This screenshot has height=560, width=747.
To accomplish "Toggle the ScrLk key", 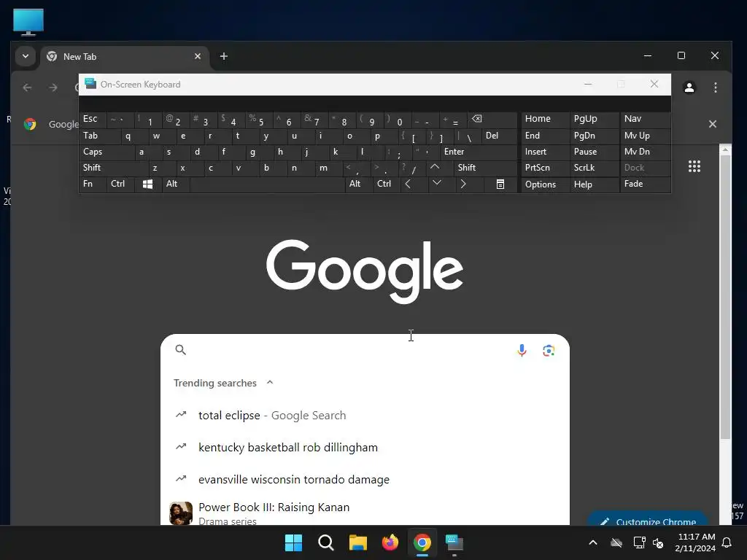I will (595, 168).
